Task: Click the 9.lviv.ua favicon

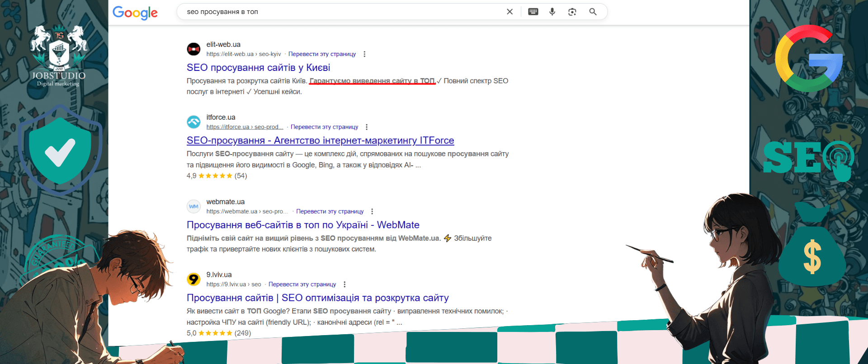Action: (193, 279)
